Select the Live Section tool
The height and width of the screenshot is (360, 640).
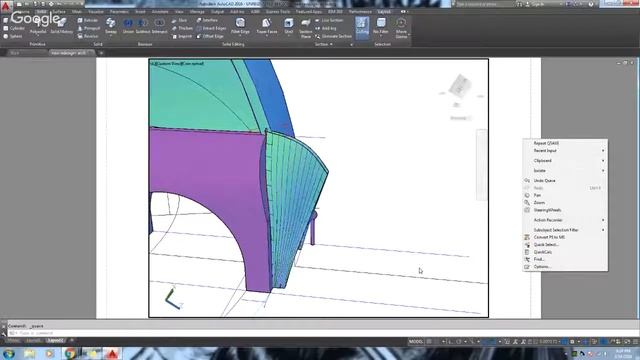[x=329, y=20]
